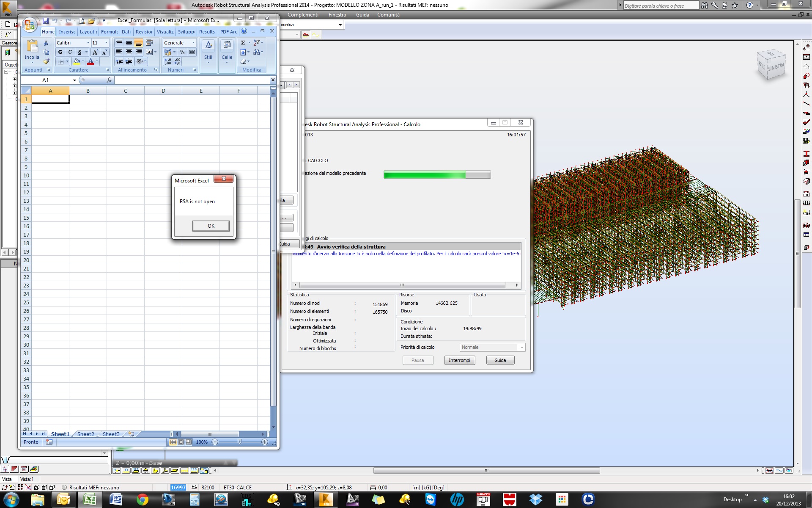Open the Name Box A1 dropdown arrow
This screenshot has width=812, height=508.
(x=74, y=80)
